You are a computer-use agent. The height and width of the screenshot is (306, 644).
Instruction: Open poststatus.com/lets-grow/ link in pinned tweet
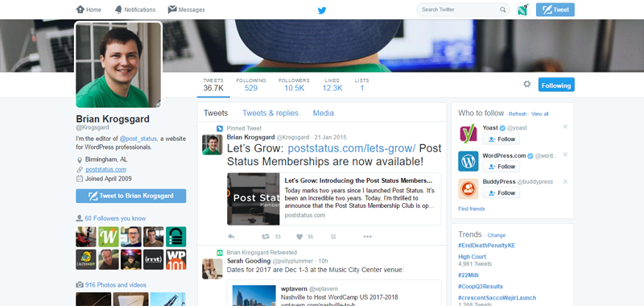click(x=352, y=148)
